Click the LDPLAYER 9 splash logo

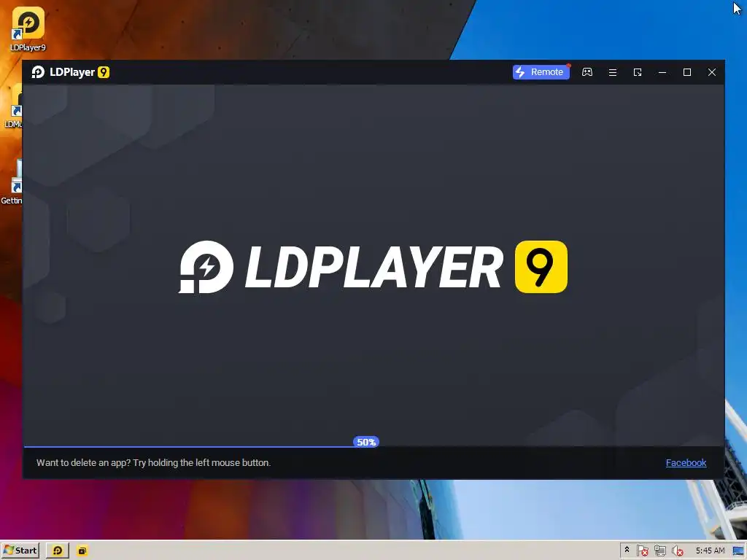(373, 267)
